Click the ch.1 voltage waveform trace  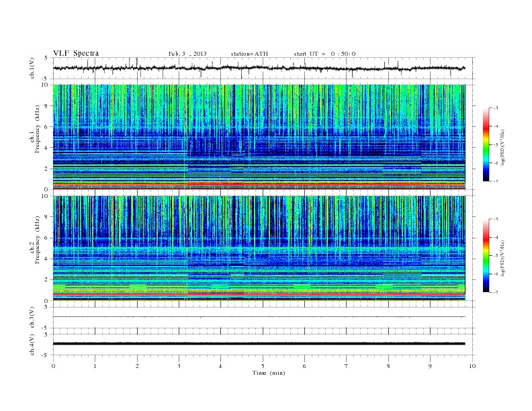tap(259, 68)
